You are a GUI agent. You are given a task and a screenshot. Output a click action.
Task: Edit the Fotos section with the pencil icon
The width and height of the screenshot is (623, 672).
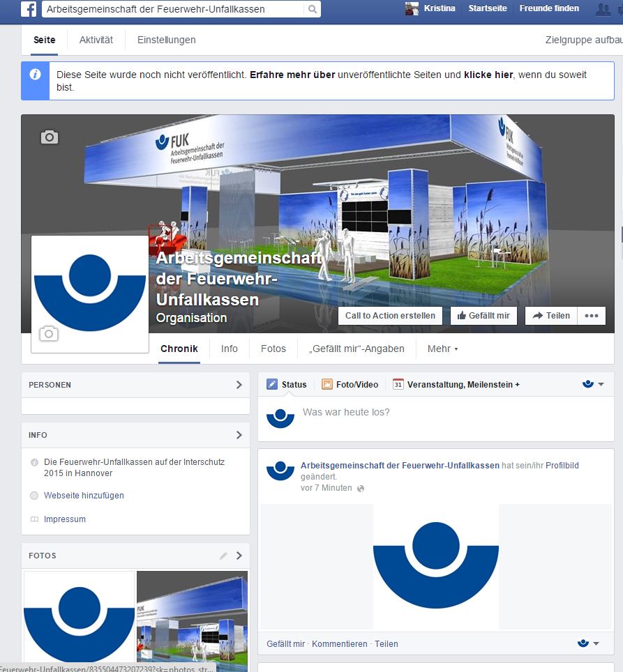click(x=223, y=556)
